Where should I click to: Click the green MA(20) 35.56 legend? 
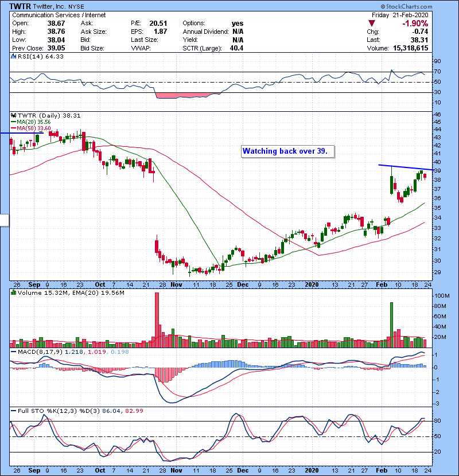(x=31, y=122)
